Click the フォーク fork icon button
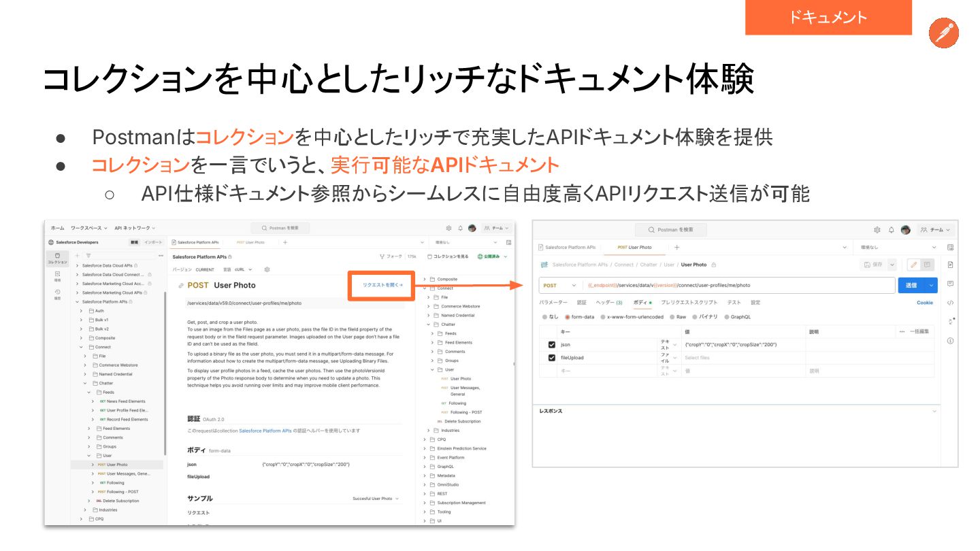980x551 pixels. [391, 256]
